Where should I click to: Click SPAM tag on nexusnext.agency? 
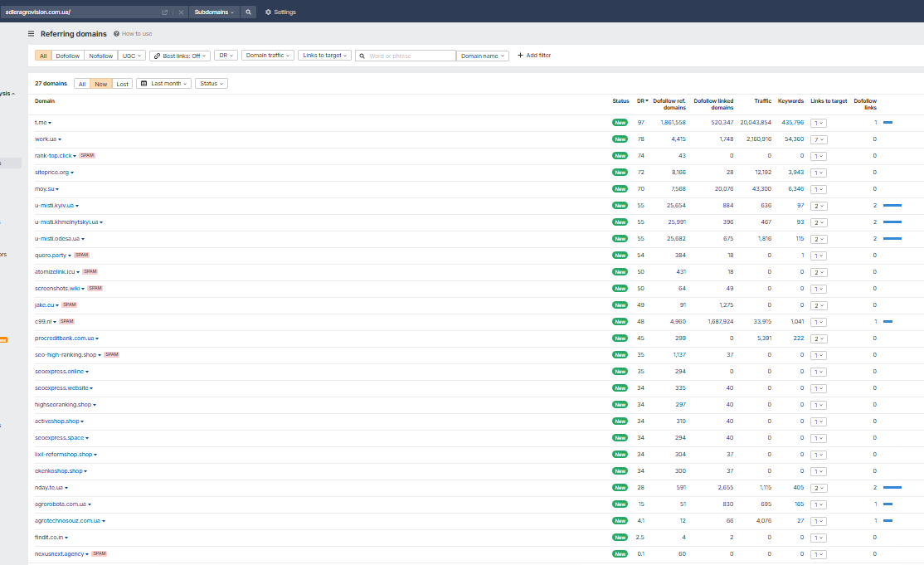tap(100, 554)
